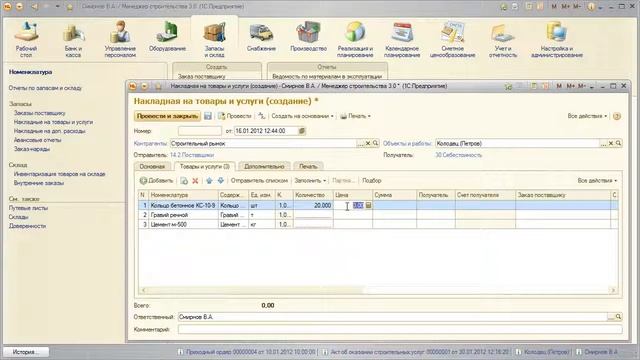Click the help question mark icon in the invoice
Image resolution: width=640 pixels, height=360 pixels.
tap(617, 116)
